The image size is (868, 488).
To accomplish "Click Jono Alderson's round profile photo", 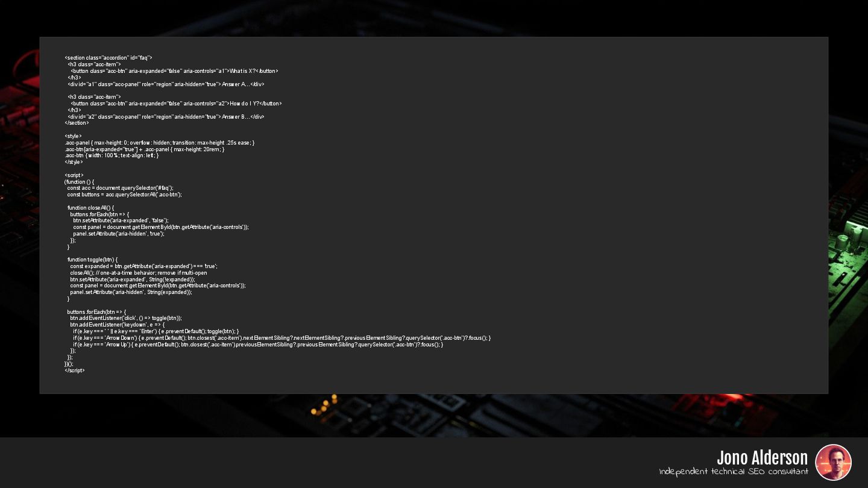I will [833, 462].
